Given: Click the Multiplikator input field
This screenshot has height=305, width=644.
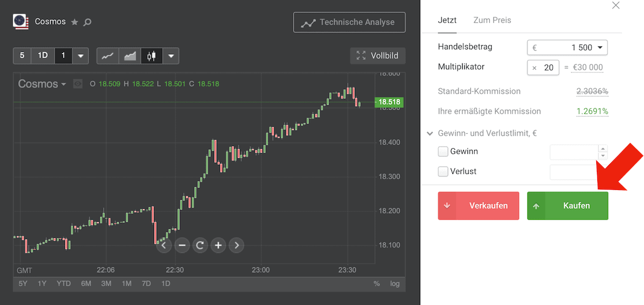Looking at the screenshot, I should click(548, 68).
